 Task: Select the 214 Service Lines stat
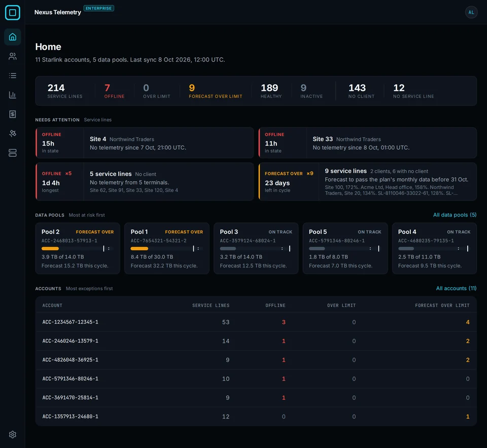click(65, 91)
